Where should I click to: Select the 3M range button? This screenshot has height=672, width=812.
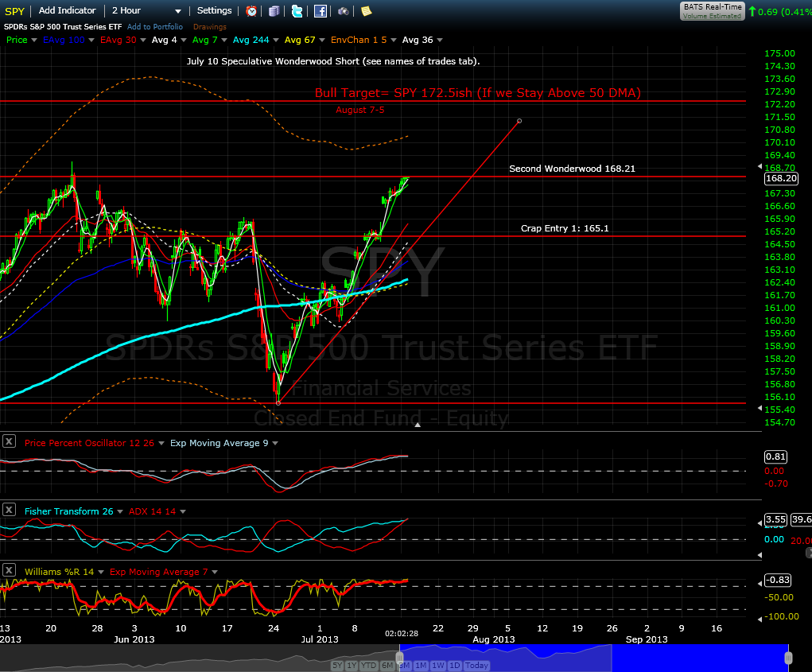pos(405,666)
